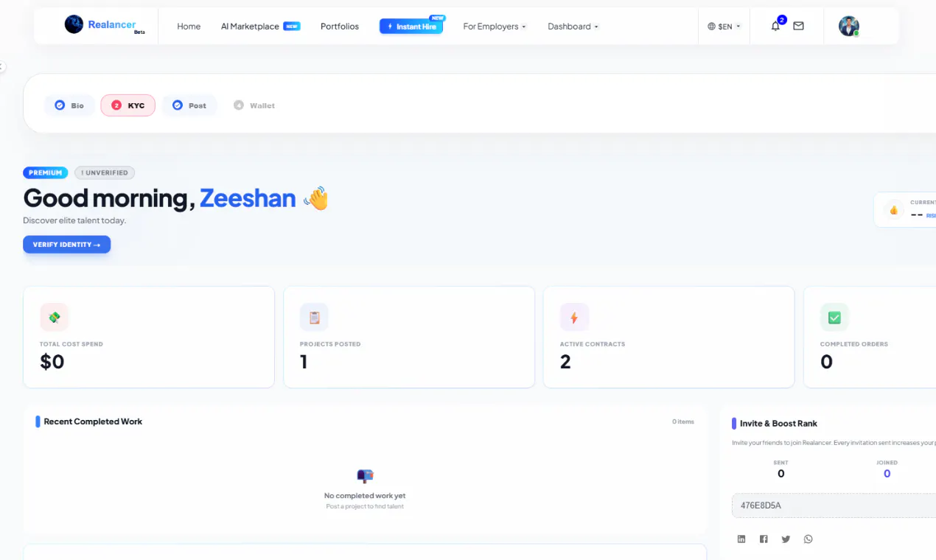The height and width of the screenshot is (560, 936).
Task: Click the thumbs-up rank icon
Action: pos(894,210)
